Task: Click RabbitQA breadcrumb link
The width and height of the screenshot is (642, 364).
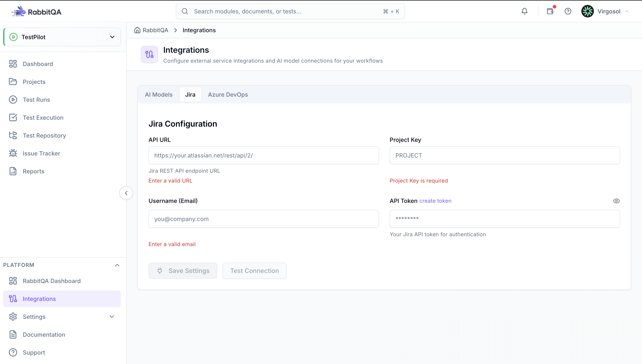Action: (x=155, y=30)
